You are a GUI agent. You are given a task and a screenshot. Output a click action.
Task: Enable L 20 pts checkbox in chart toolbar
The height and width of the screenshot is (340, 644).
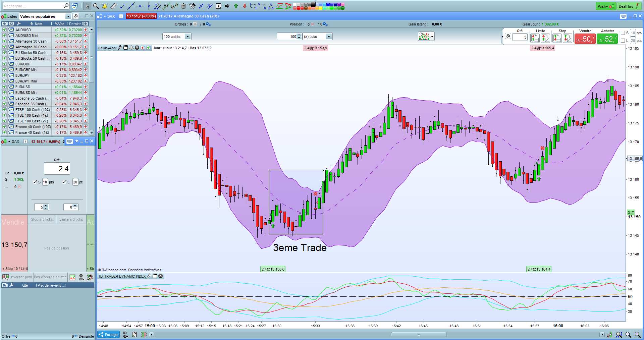623,41
